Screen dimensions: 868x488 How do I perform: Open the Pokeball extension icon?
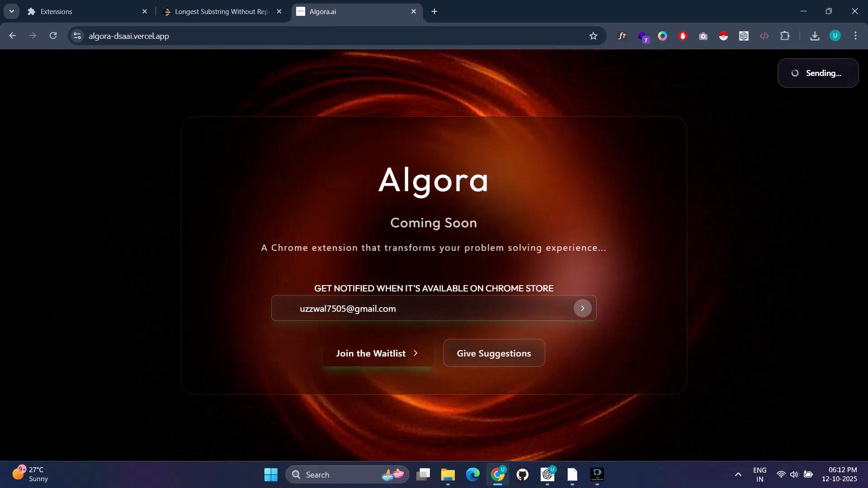pos(723,36)
